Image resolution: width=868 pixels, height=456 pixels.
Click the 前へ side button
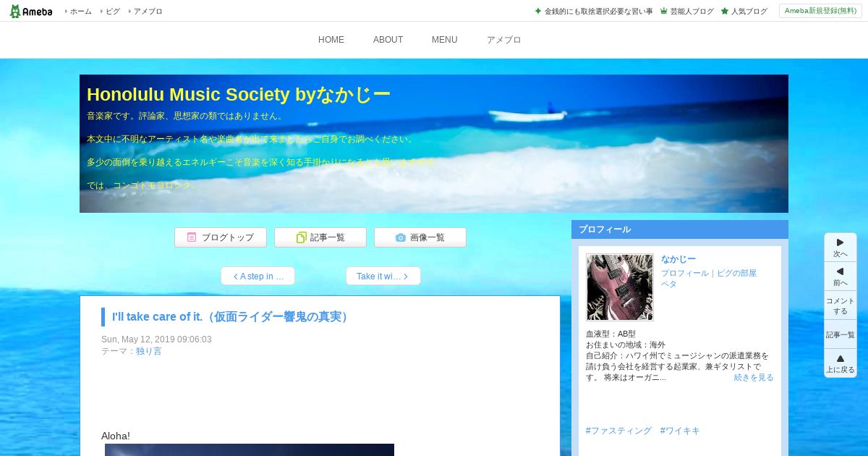tap(841, 276)
